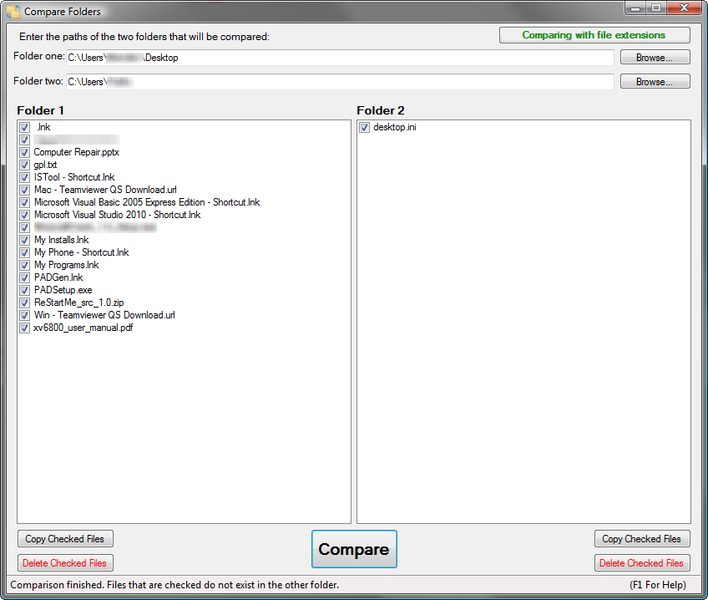Select 'Microsoft Visual Studio 2010 - Shortcut.lnk' entry
The height and width of the screenshot is (600, 708).
117,215
